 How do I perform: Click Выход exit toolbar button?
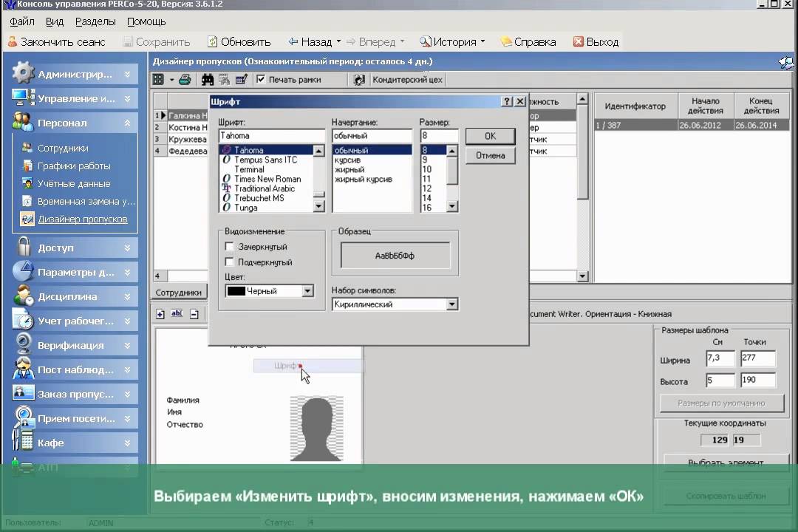[x=596, y=41]
